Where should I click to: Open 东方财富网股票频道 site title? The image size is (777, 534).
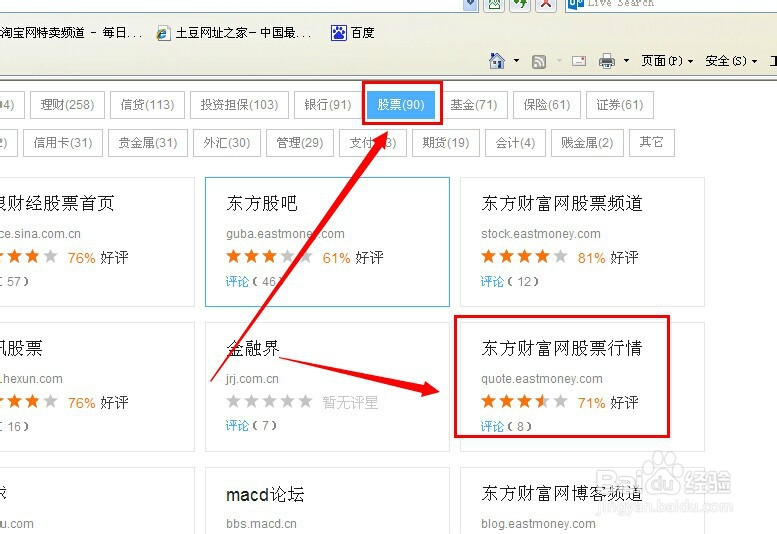[561, 203]
